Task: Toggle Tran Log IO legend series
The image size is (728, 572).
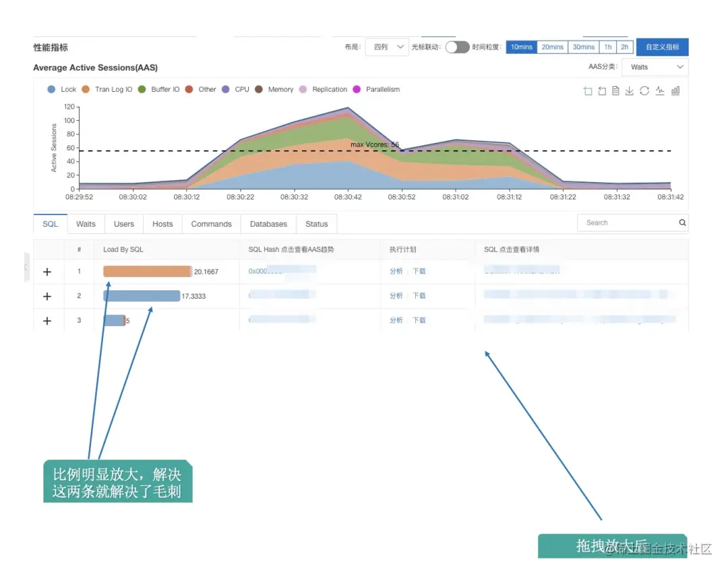Action: click(x=107, y=89)
